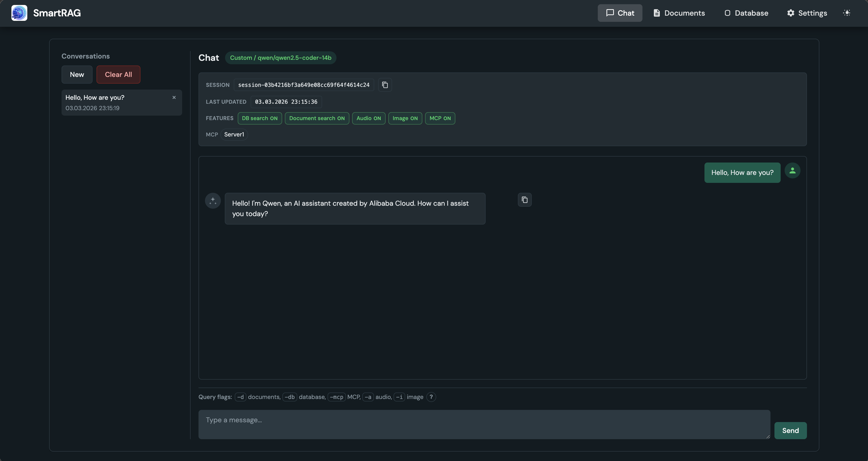Click the assistant reply mentioning Alibaba Cloud
This screenshot has width=868, height=461.
[x=355, y=209]
